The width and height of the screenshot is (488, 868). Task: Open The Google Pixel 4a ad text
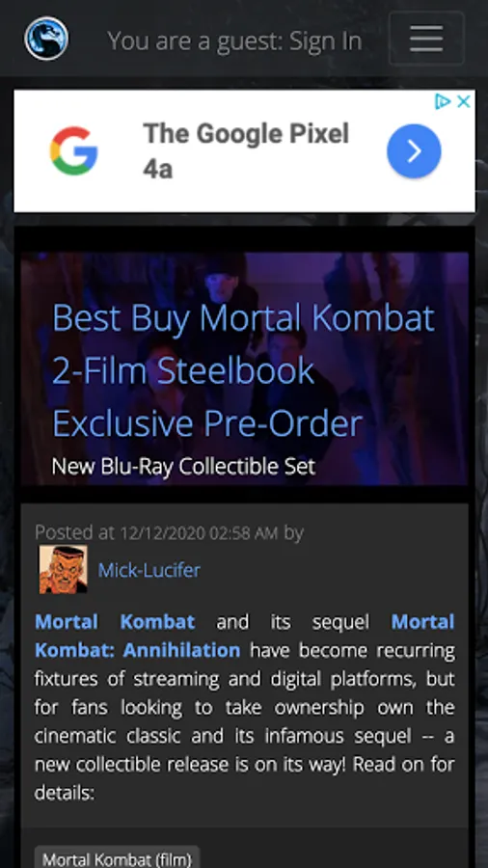(x=246, y=151)
